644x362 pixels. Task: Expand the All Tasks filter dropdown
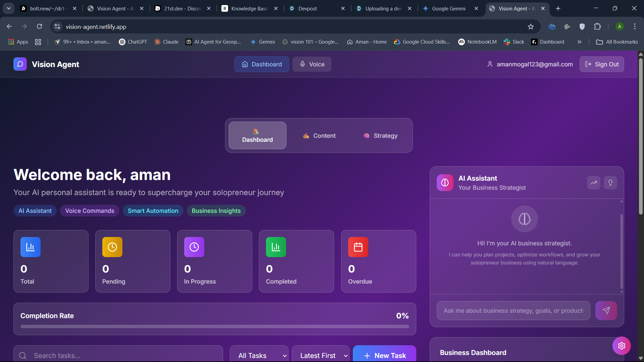(x=259, y=355)
